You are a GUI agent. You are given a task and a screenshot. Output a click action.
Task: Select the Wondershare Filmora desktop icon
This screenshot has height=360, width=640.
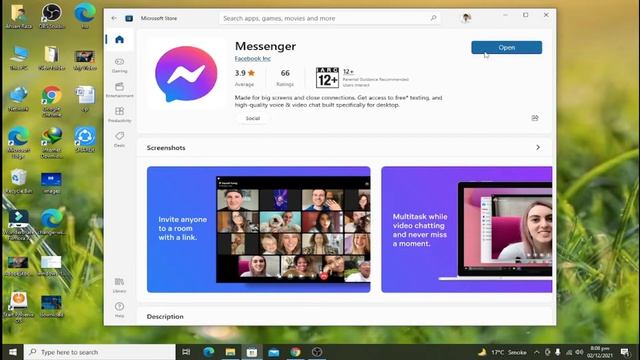(18, 224)
